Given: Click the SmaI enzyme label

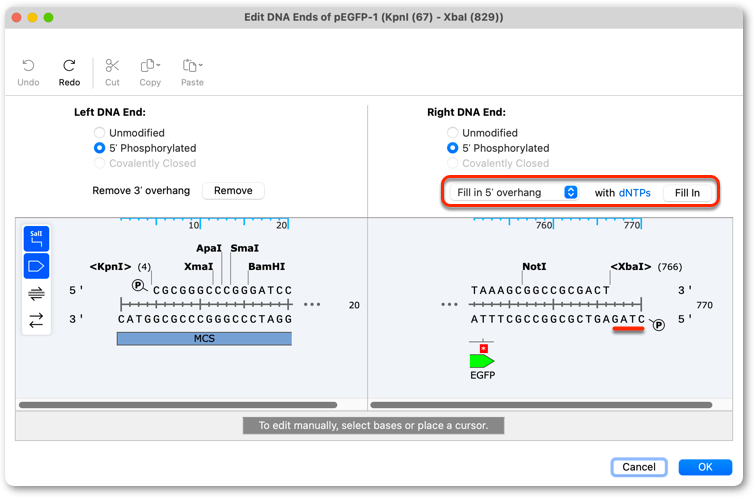Looking at the screenshot, I should click(x=245, y=248).
